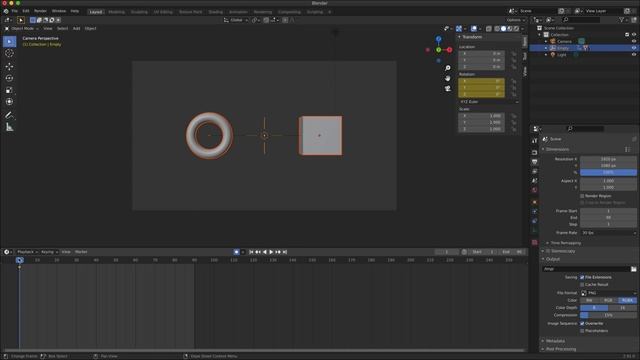Select the Cursor tool
640x360 pixels.
point(9,53)
